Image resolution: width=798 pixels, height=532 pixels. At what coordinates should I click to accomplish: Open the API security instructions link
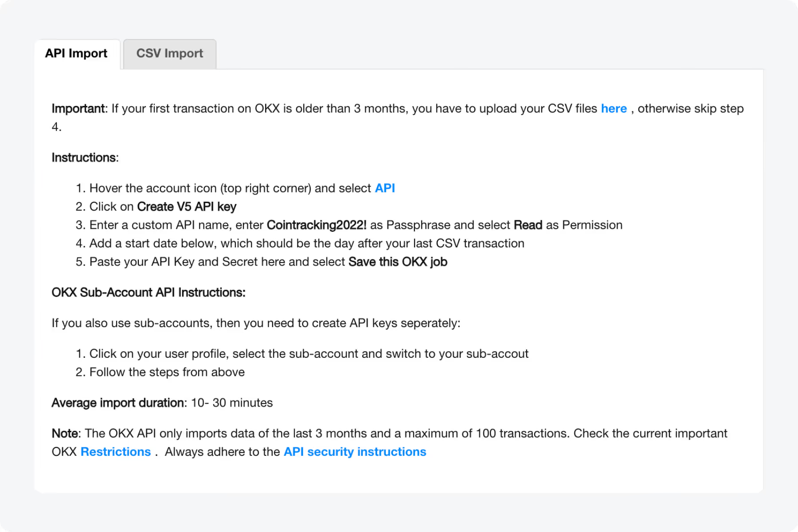point(354,451)
